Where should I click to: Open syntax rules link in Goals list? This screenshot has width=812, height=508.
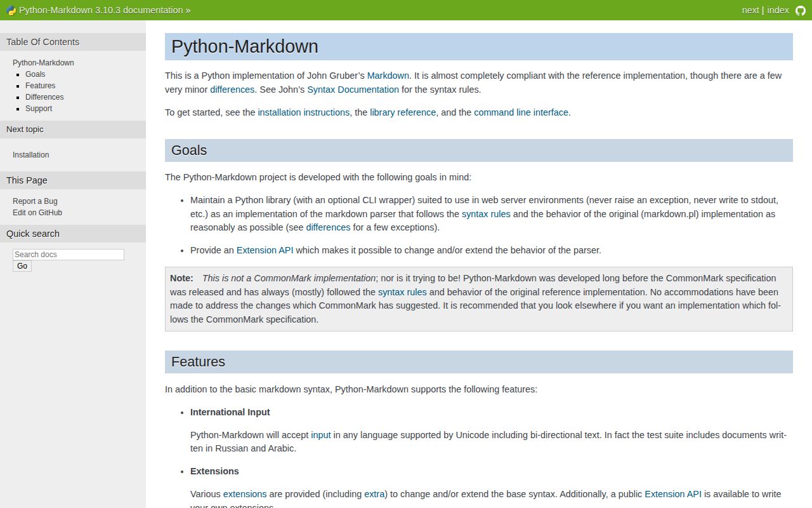486,214
